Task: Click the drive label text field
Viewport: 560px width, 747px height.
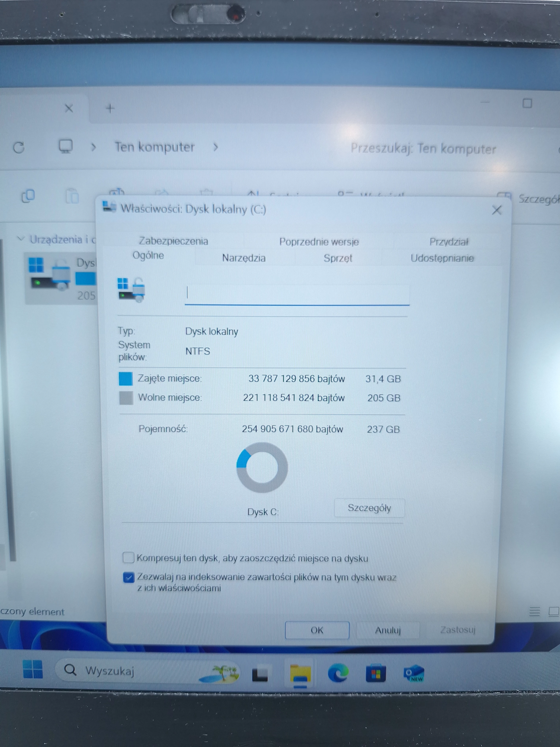Action: point(297,294)
